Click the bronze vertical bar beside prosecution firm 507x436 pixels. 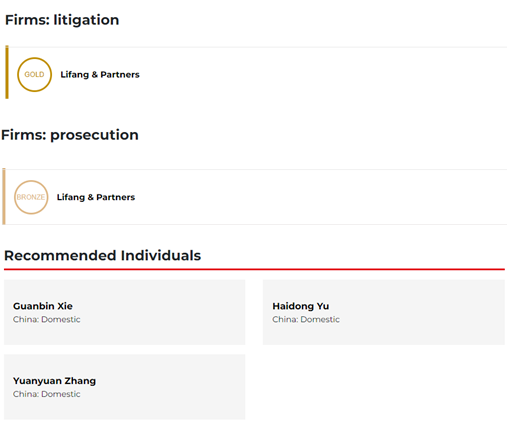4,196
